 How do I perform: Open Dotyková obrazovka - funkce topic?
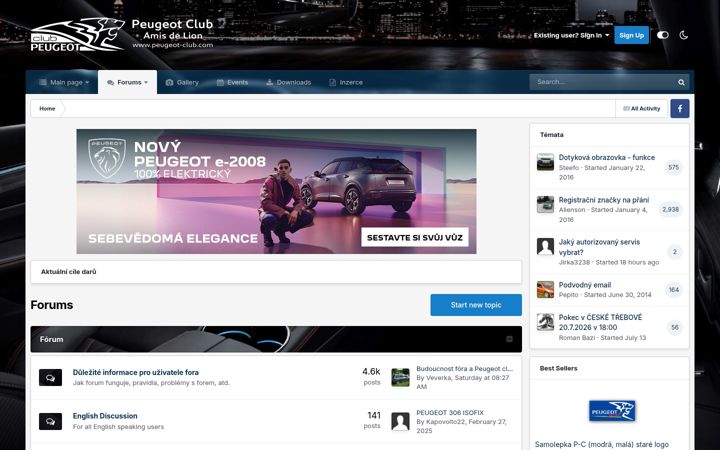click(607, 158)
